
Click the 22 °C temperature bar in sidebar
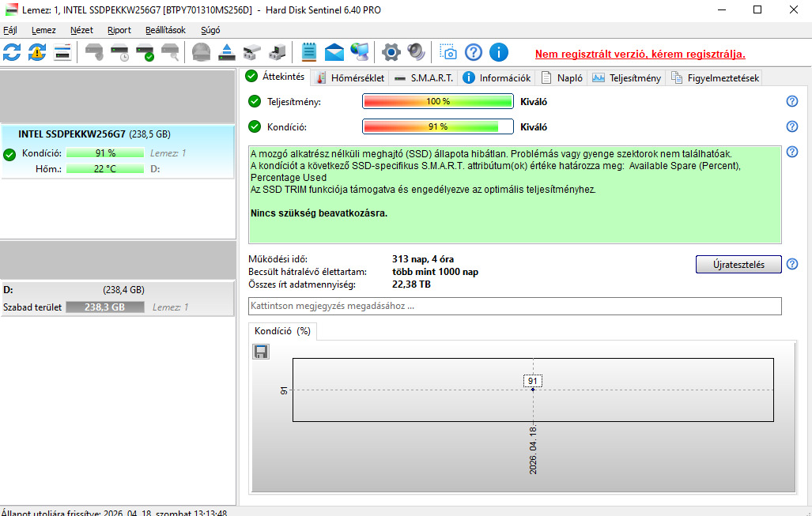[105, 169]
